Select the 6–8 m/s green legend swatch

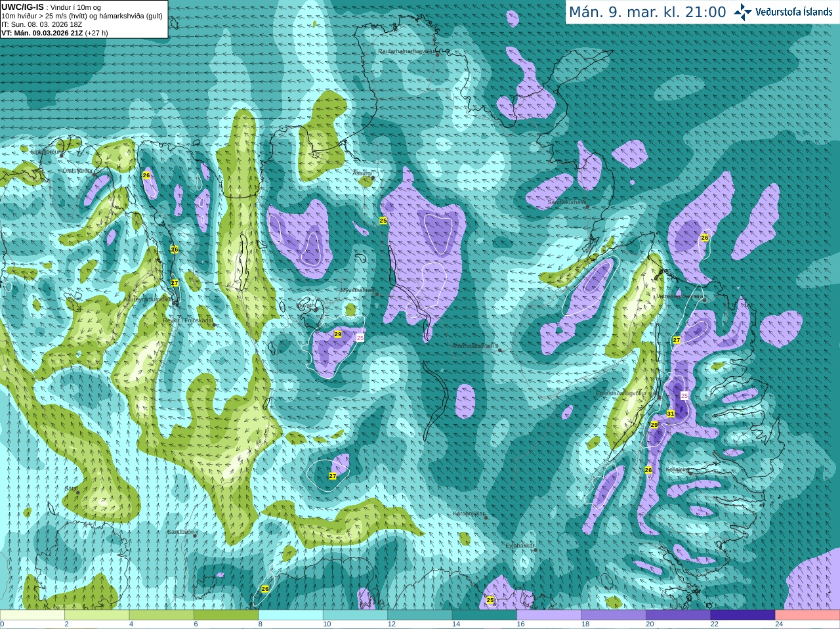(x=226, y=615)
